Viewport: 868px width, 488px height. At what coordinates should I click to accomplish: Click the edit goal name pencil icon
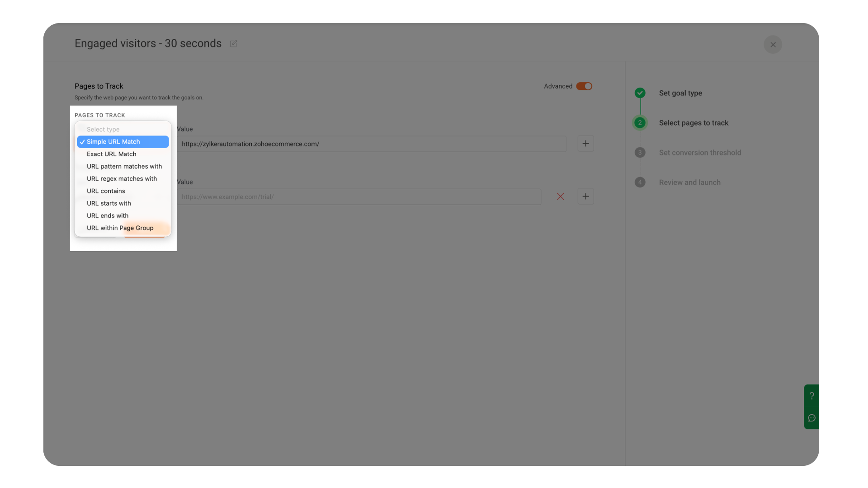233,44
